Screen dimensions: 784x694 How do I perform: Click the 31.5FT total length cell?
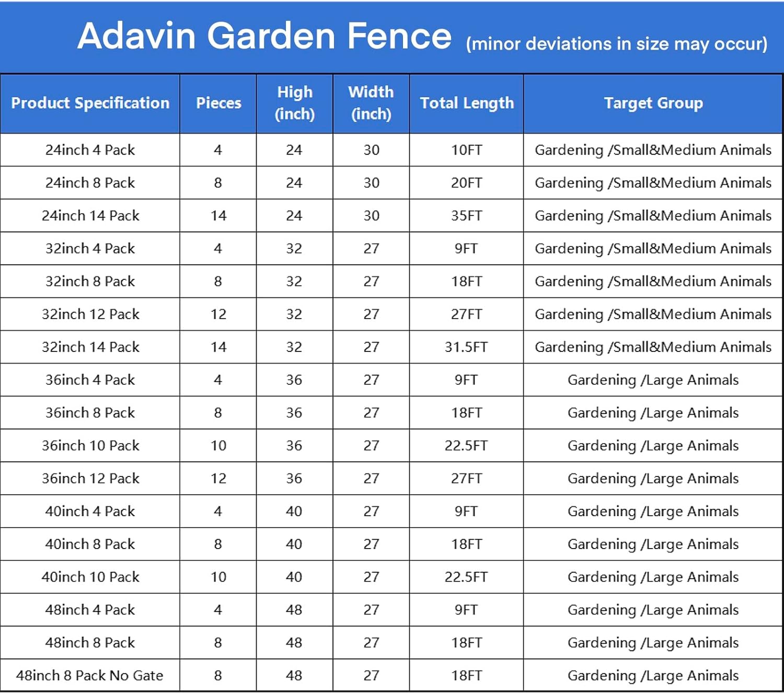pyautogui.click(x=466, y=347)
